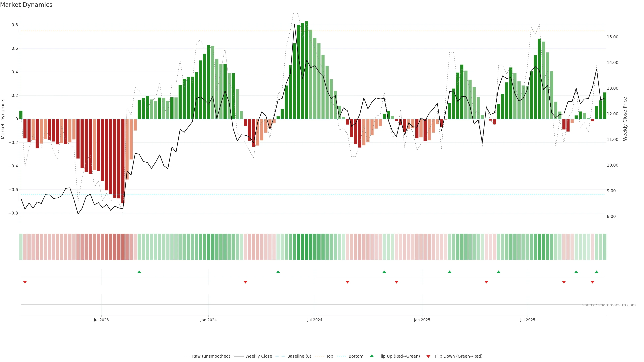Click the Jul 2024 x-axis label

point(314,320)
